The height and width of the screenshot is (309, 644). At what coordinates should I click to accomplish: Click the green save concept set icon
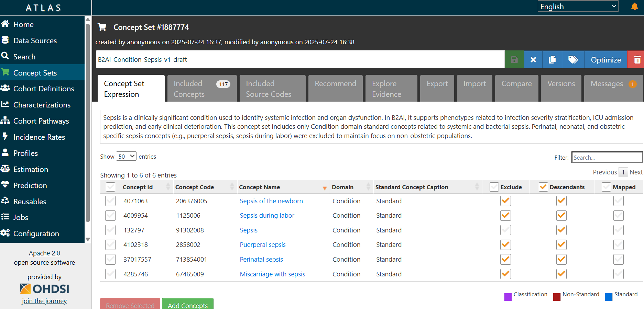[514, 60]
